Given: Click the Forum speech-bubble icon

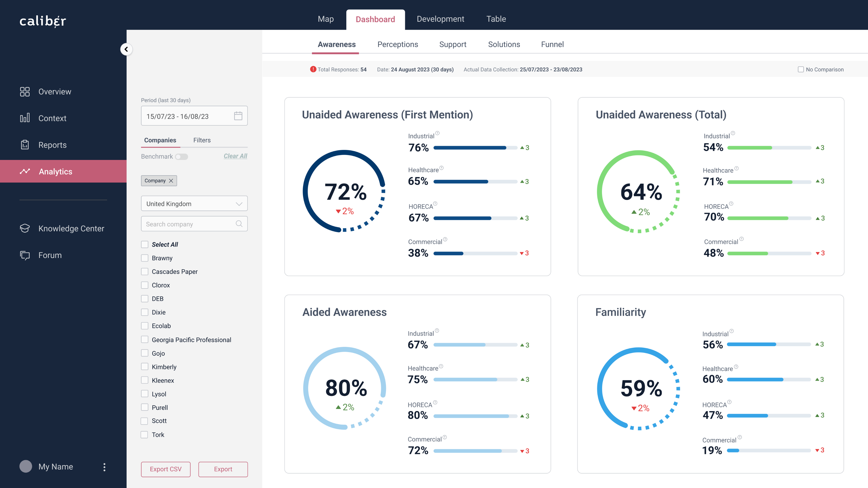Looking at the screenshot, I should pyautogui.click(x=25, y=255).
